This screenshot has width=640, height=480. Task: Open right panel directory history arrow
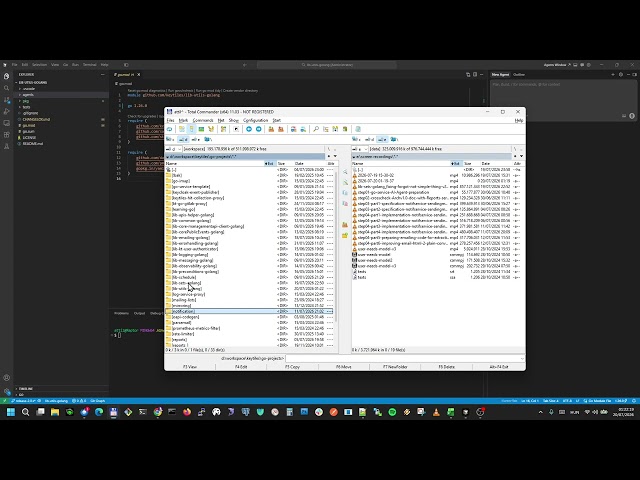[x=521, y=156]
